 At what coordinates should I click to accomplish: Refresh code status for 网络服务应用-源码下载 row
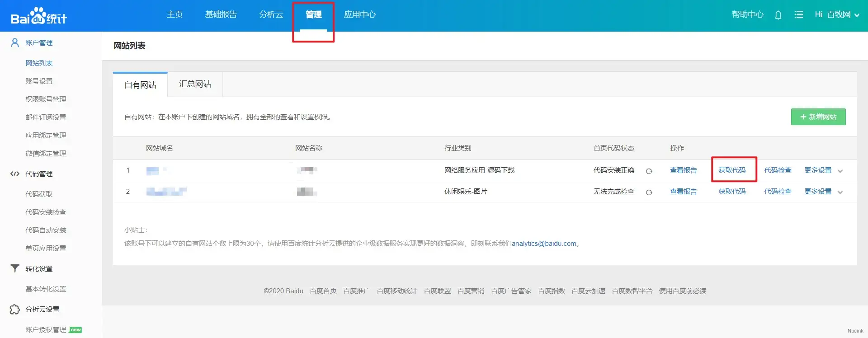(649, 171)
